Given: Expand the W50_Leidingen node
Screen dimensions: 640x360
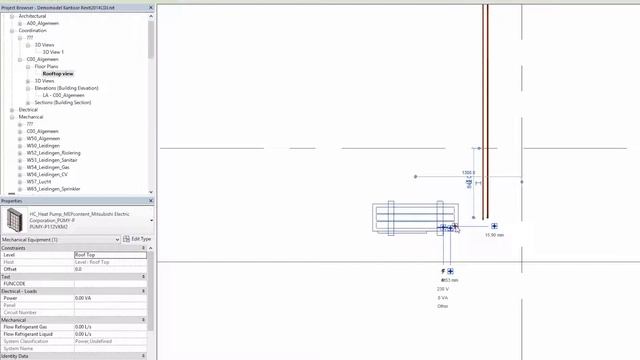Looking at the screenshot, I should tap(20, 146).
